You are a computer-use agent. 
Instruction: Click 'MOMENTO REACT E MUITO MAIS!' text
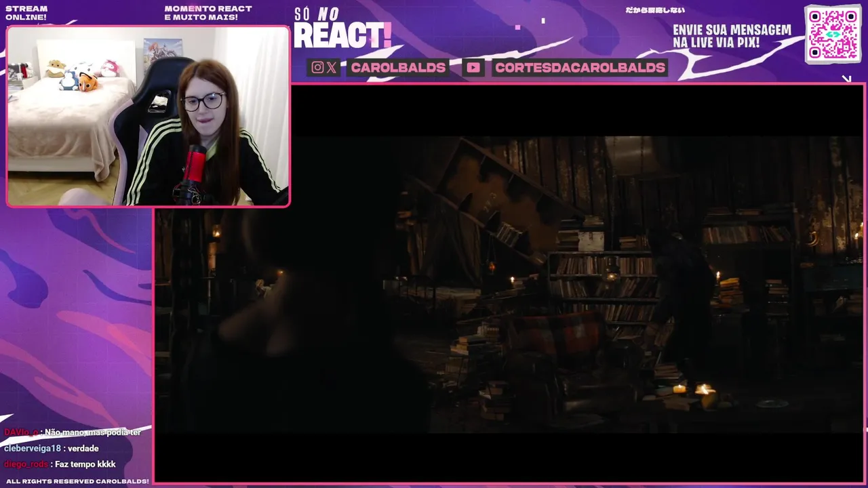pyautogui.click(x=208, y=13)
